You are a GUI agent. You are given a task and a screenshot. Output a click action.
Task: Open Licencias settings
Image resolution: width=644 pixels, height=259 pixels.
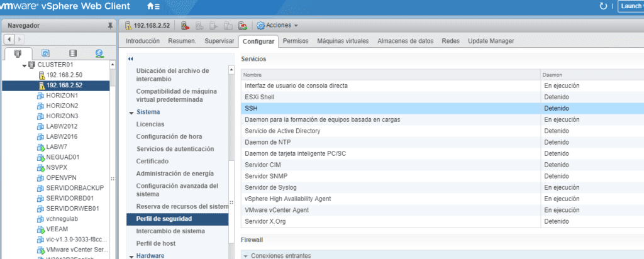(x=150, y=124)
